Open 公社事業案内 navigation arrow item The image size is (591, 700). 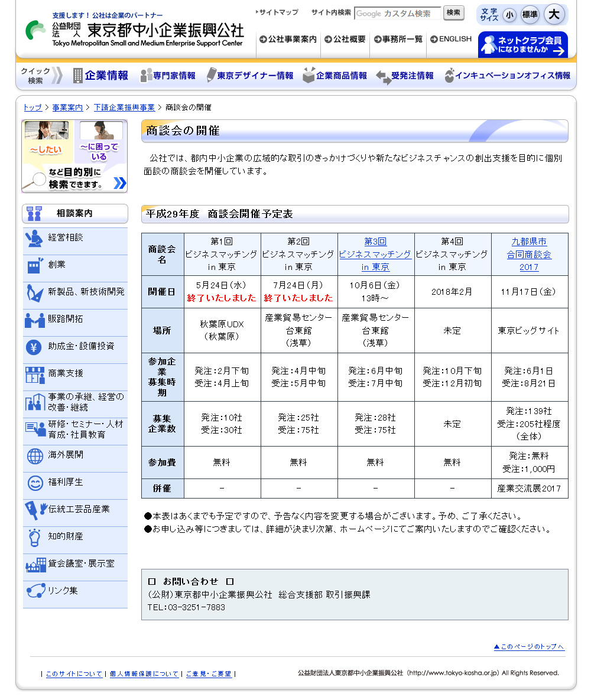point(288,40)
